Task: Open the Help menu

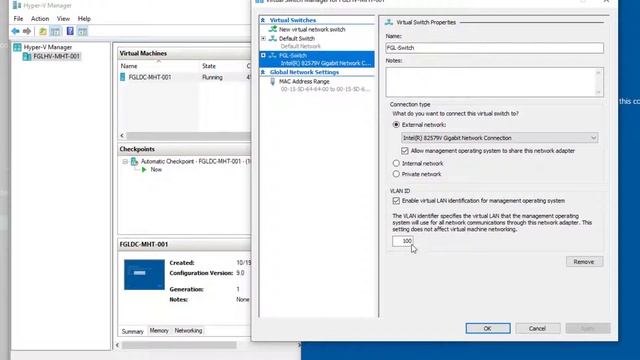Action: coord(84,19)
